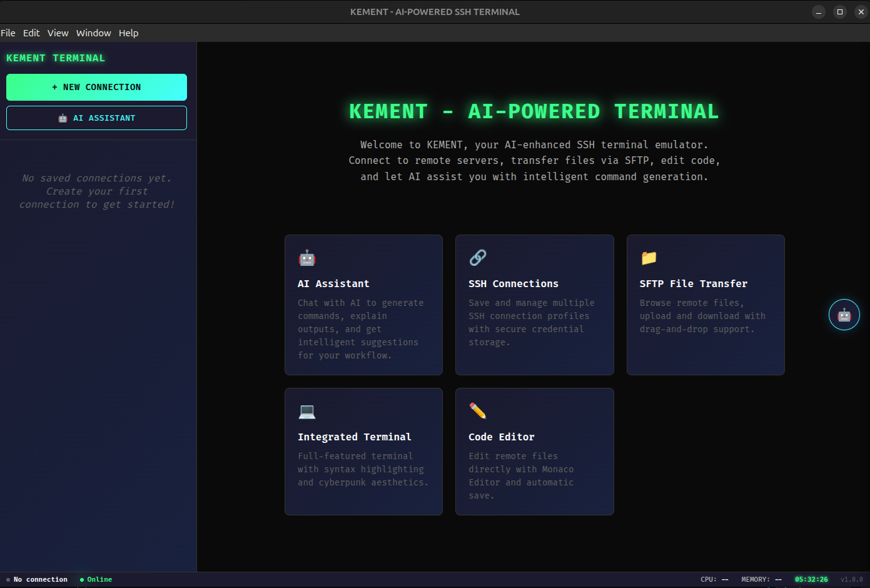Click the chain link icon on SSH Connections card
This screenshot has height=588, width=870.
click(x=478, y=258)
